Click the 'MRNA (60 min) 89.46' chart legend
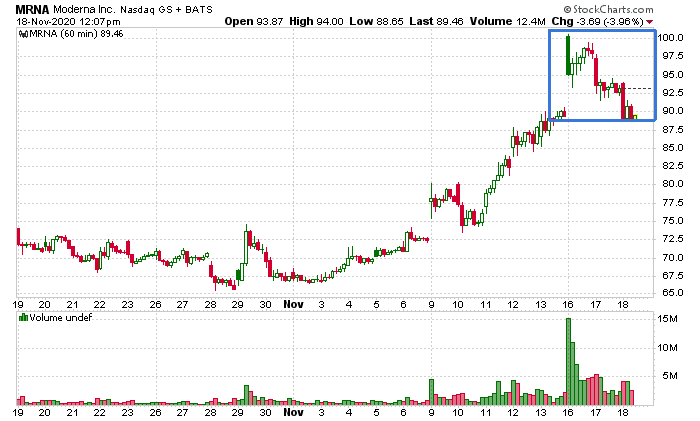Image resolution: width=700 pixels, height=421 pixels. point(76,34)
